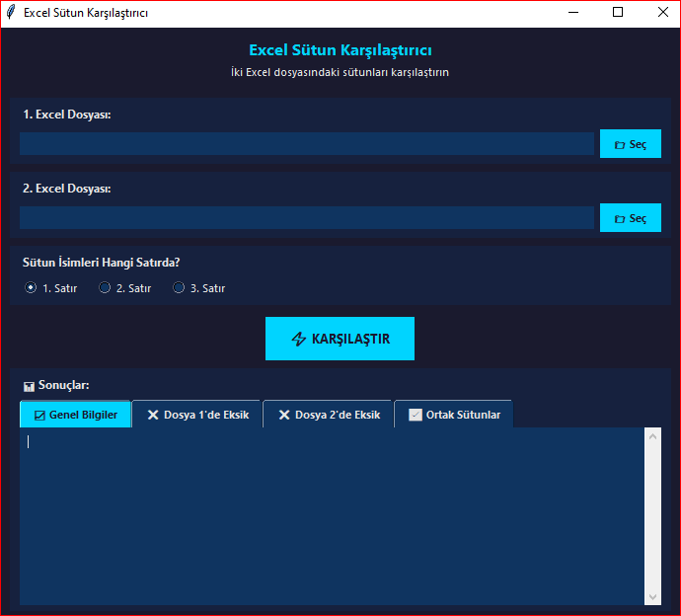Click Seç button for 2. Excel Dosyası
Screen dimensions: 681x616
[x=631, y=217]
